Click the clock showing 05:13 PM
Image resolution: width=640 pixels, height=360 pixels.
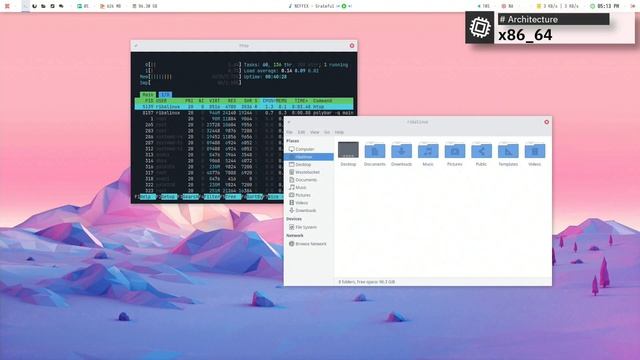(604, 6)
